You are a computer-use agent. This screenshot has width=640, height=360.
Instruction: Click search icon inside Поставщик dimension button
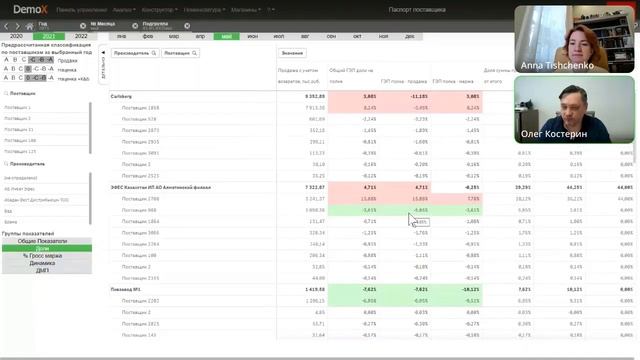(x=194, y=53)
